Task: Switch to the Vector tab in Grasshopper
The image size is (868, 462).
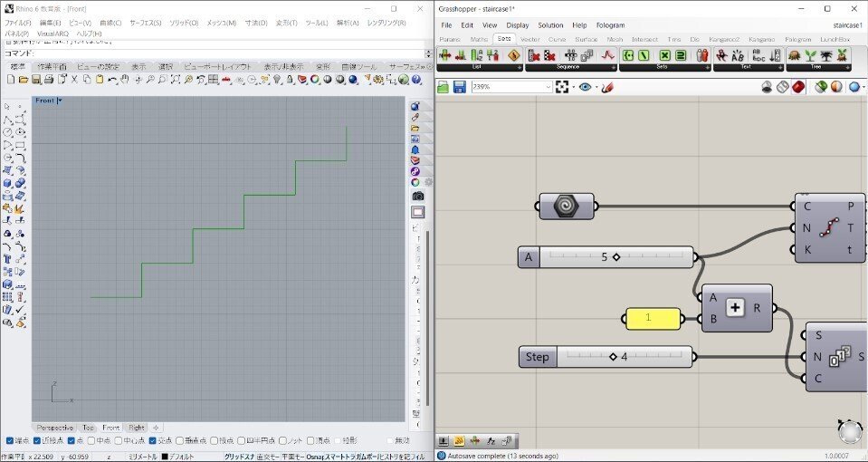Action: click(529, 39)
